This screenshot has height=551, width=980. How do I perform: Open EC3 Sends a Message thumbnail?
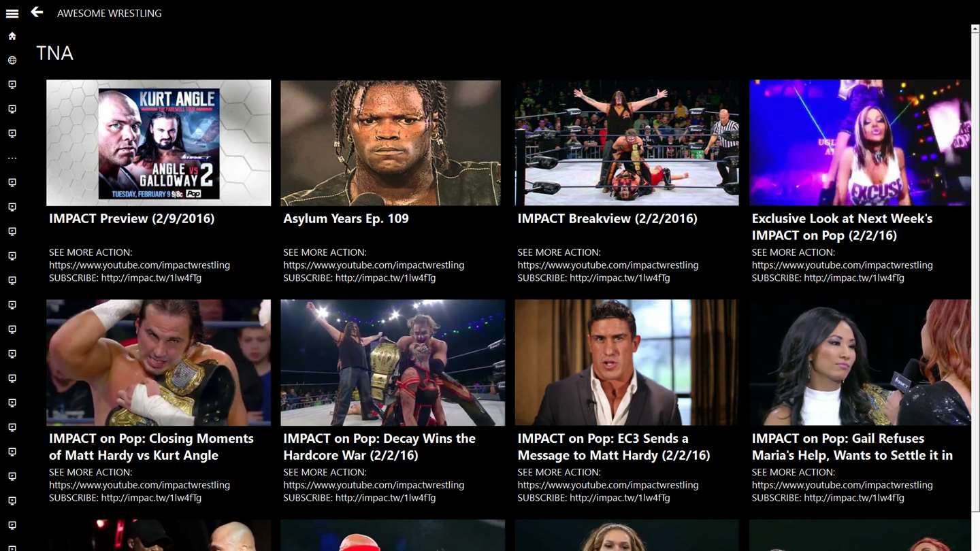pos(627,363)
